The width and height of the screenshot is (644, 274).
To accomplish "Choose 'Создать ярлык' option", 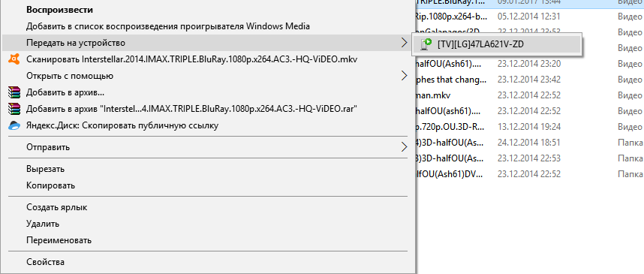I will click(209, 207).
